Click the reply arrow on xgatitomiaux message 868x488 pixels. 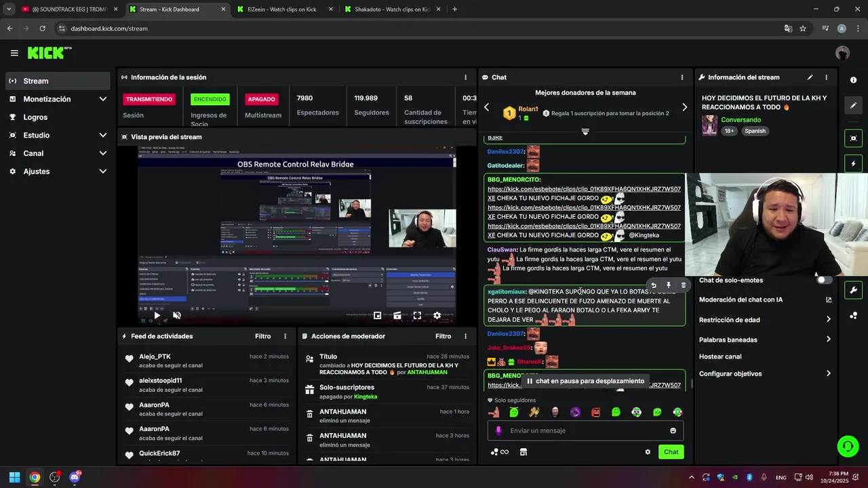tap(653, 285)
